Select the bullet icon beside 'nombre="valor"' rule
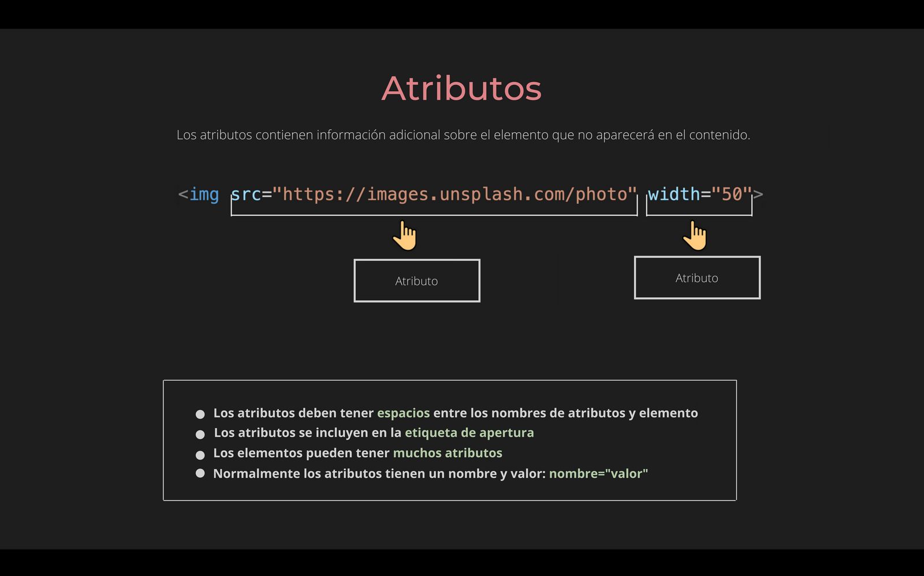The width and height of the screenshot is (924, 576). pos(200,474)
